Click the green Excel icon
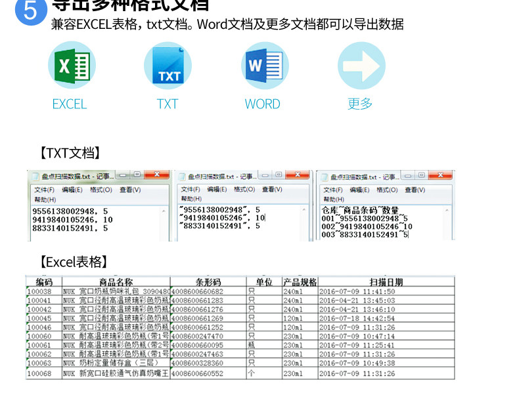The height and width of the screenshot is (420, 519). coord(72,66)
